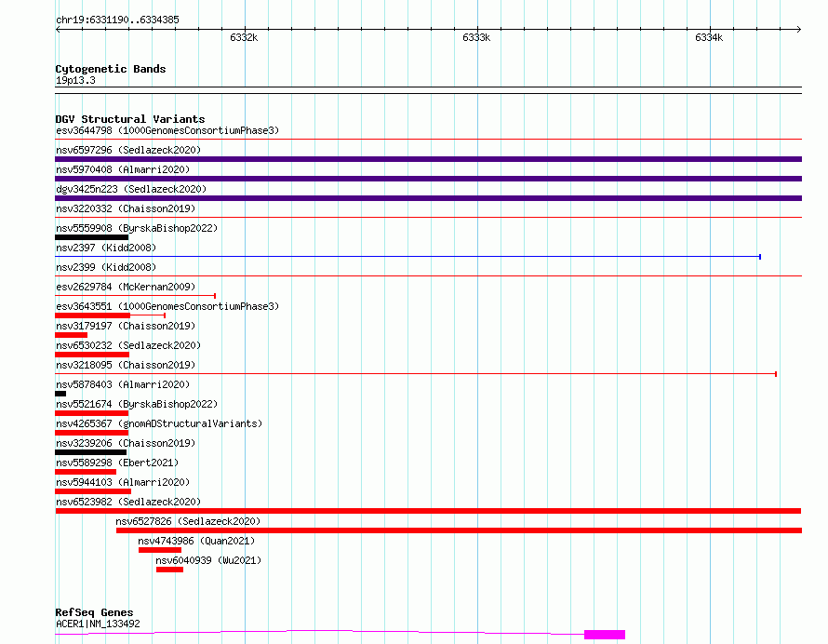828x644 pixels.
Task: Click the ruler's left arrow end
Action: point(58,29)
